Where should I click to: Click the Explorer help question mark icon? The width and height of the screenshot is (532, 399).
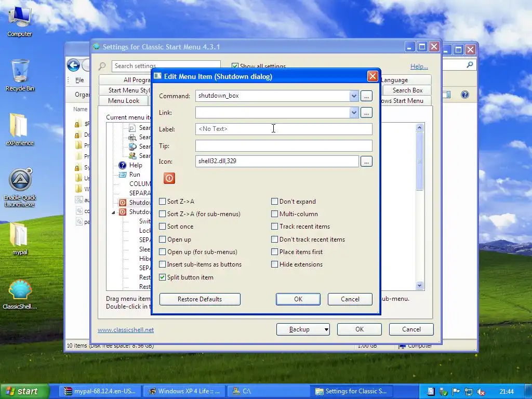click(x=465, y=95)
